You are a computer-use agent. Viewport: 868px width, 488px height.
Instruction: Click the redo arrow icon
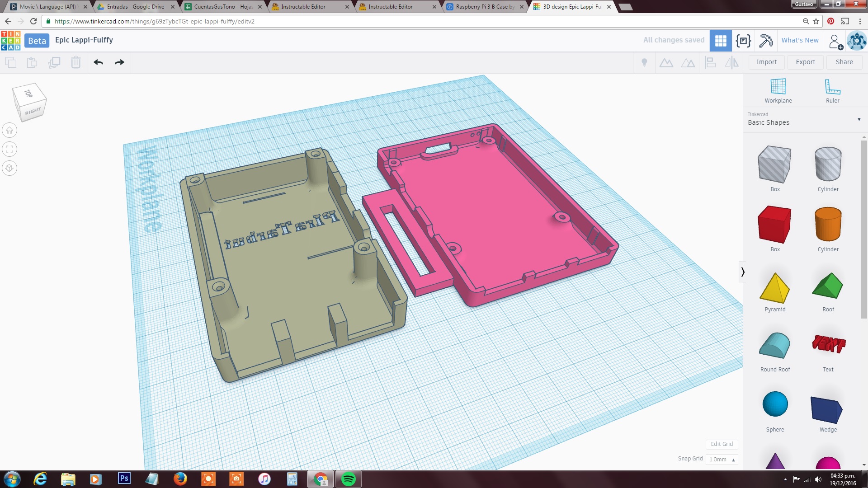119,62
